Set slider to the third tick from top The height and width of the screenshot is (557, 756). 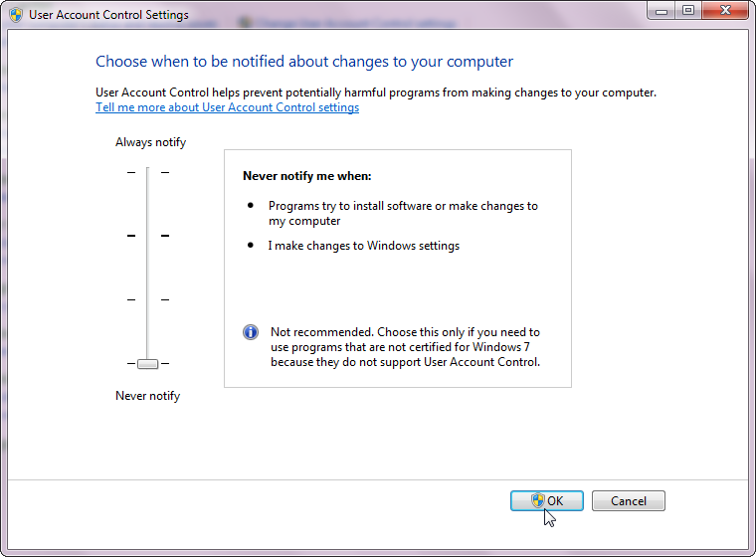pyautogui.click(x=147, y=300)
